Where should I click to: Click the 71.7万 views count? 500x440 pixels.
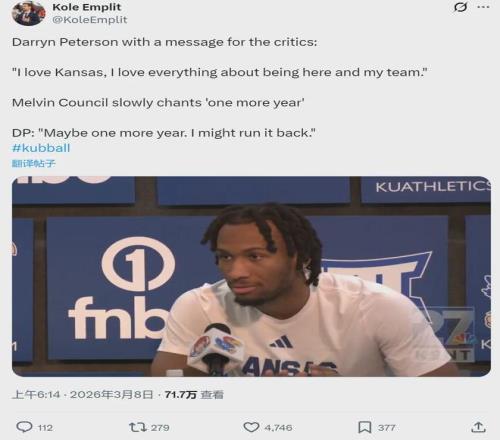click(194, 395)
